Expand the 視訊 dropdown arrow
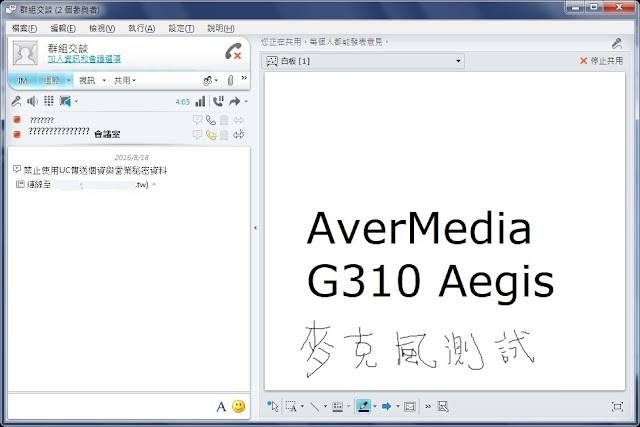640x427 pixels. [x=104, y=80]
